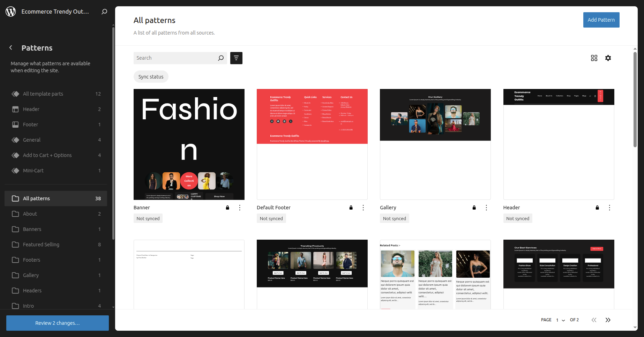Open view options gear icon

point(608,58)
